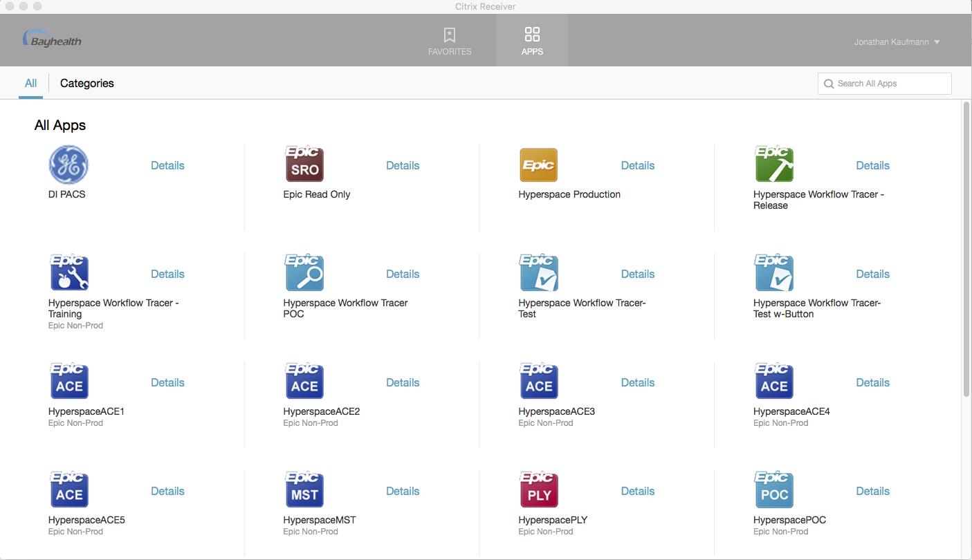
Task: Launch HyperspaceACE2 via its ACE icon
Action: [304, 381]
